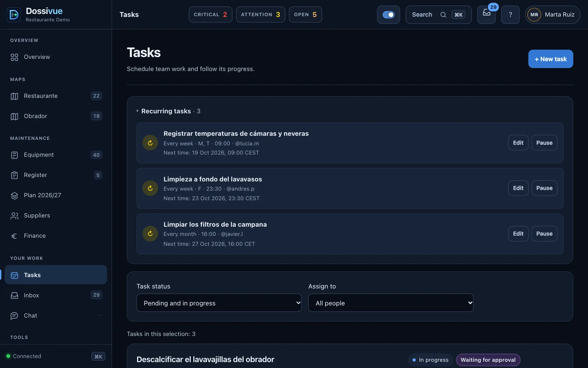
Task: Filter by Open 5 chip
Action: click(x=305, y=15)
